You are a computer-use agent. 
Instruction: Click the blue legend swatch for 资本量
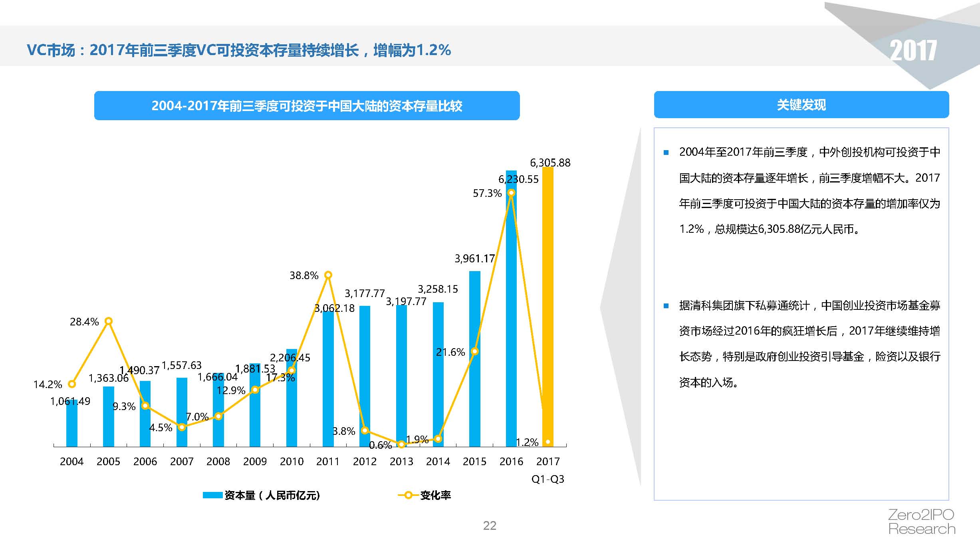(x=212, y=495)
